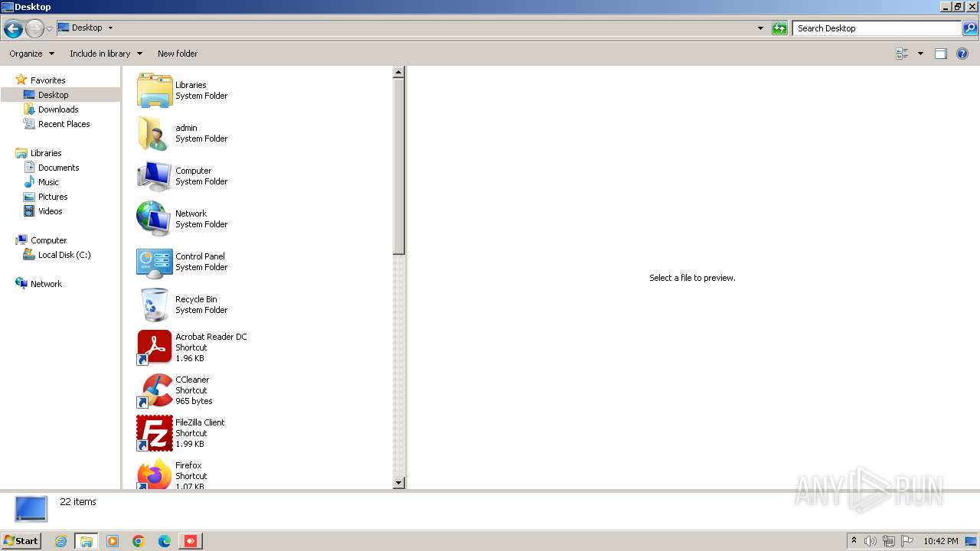Screen dimensions: 980x551
Task: Click the network tray icon
Action: coord(889,541)
